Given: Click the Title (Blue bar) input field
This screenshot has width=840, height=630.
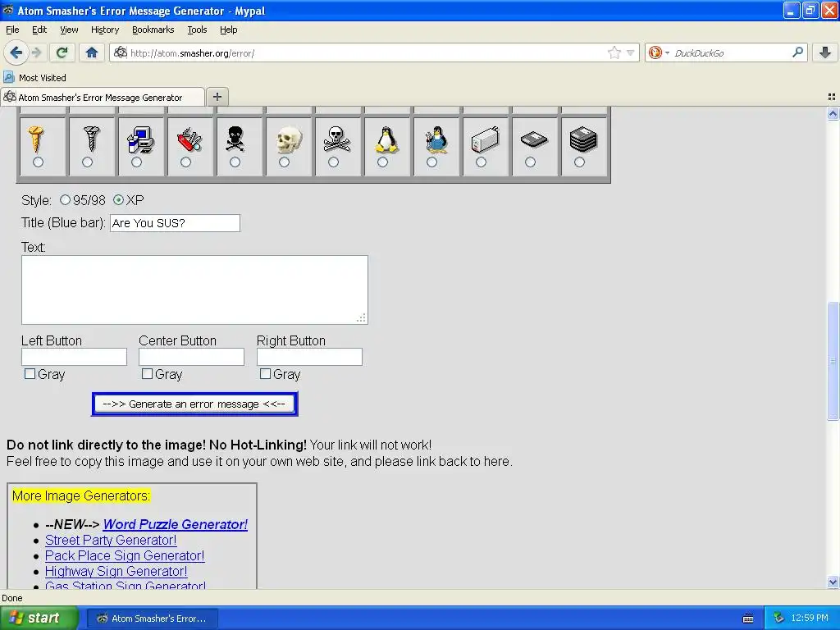Looking at the screenshot, I should (x=176, y=223).
